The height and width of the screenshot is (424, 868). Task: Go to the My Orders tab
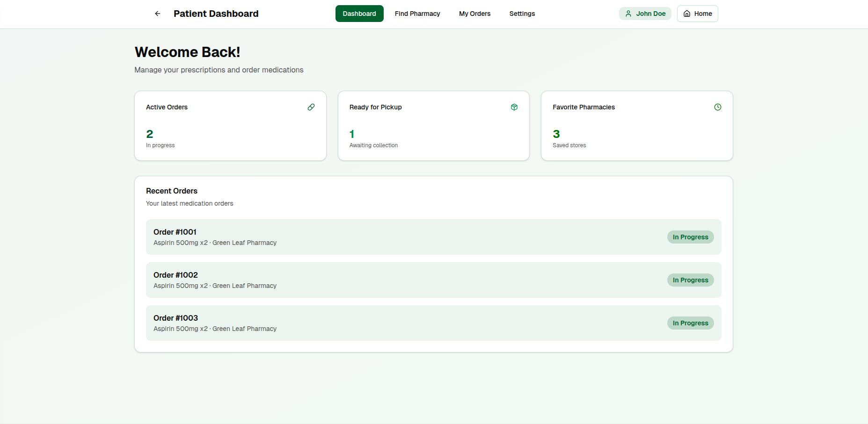pos(474,14)
